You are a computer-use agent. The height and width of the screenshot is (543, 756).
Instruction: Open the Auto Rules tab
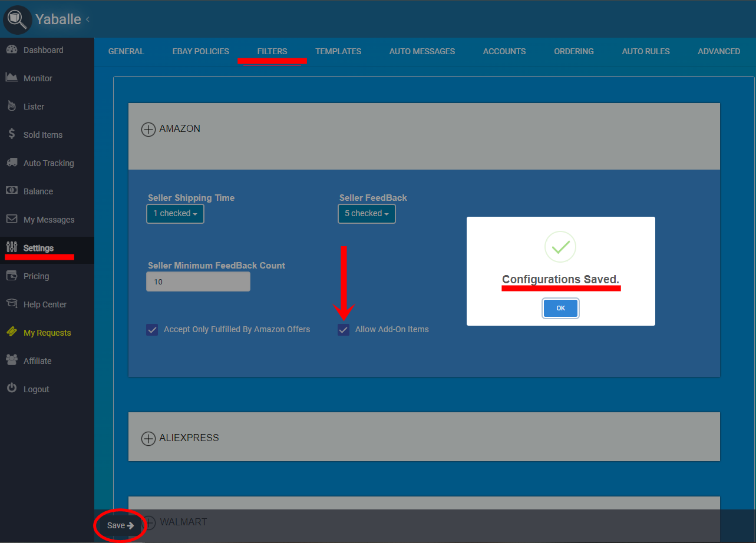646,51
